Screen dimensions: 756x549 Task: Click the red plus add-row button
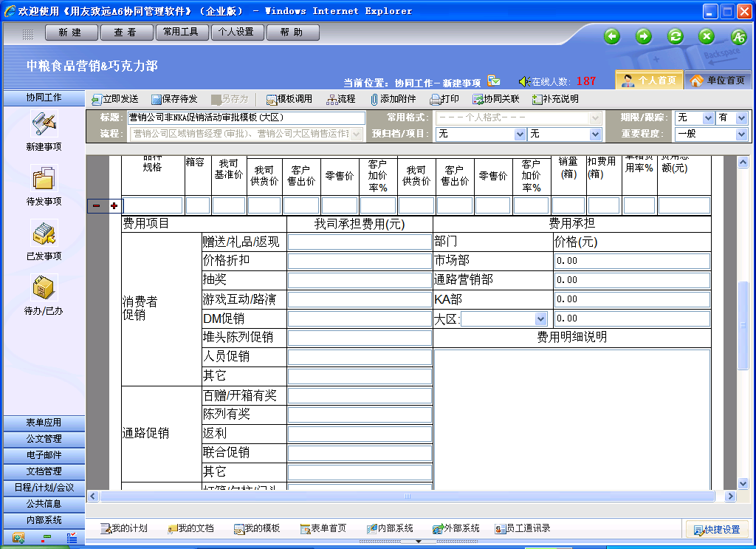[114, 205]
